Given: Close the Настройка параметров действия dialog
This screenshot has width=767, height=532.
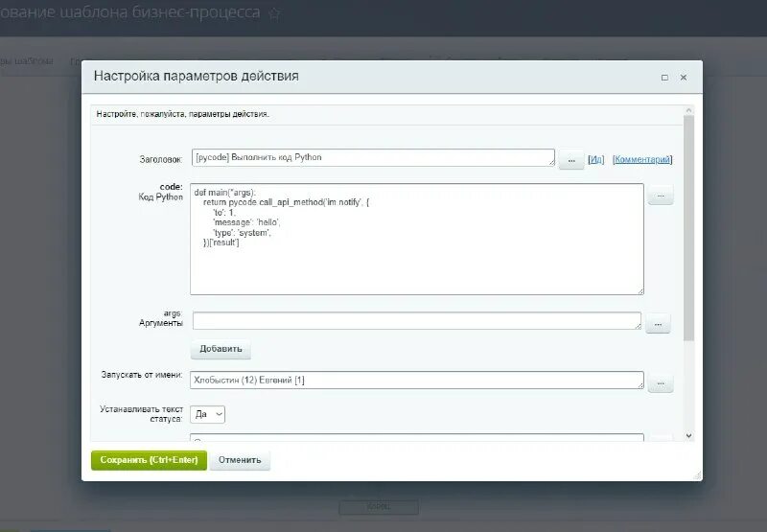Looking at the screenshot, I should click(x=684, y=78).
